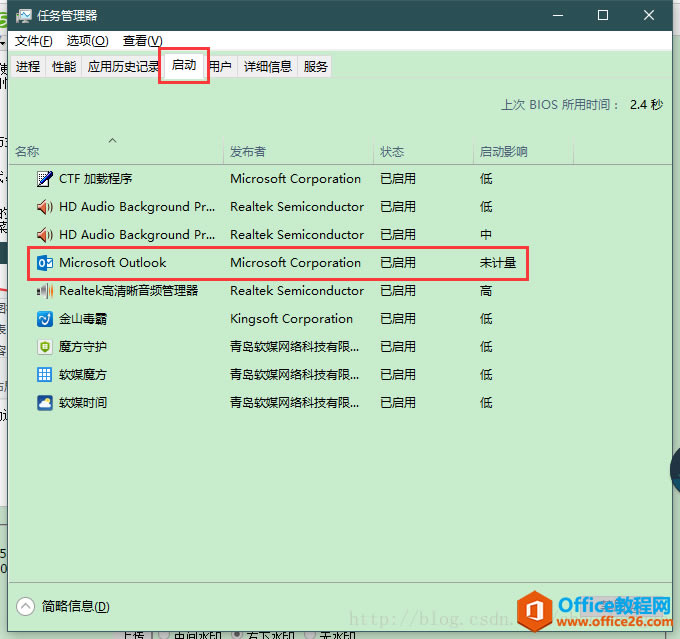Image resolution: width=680 pixels, height=639 pixels.
Task: Sort by the 发布者 column header
Action: click(248, 152)
